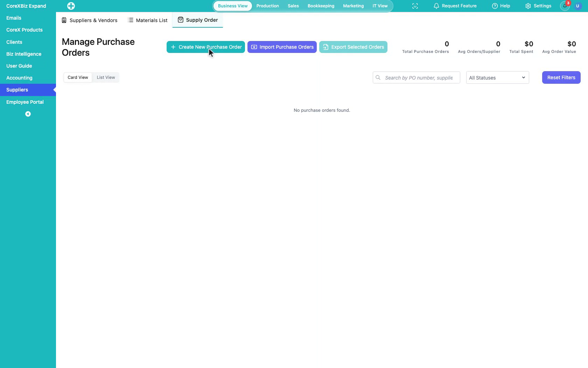
Task: Switch to Card View
Action: [x=78, y=77]
